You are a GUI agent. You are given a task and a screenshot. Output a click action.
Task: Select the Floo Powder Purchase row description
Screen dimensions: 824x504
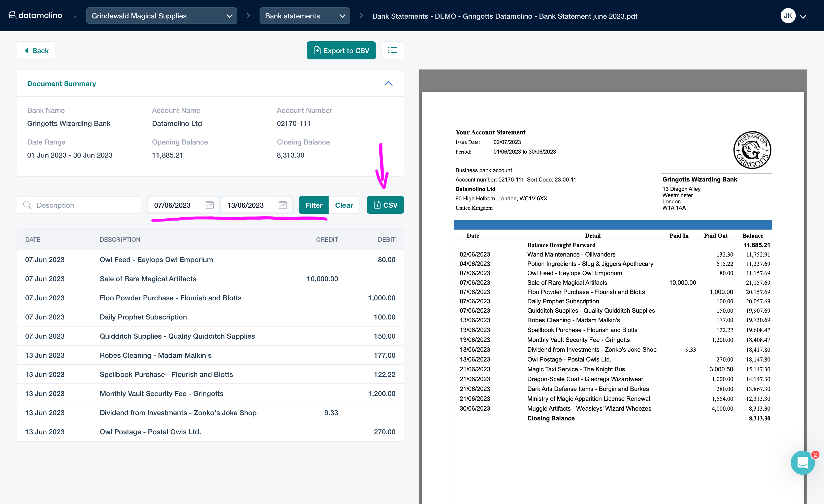coord(171,298)
